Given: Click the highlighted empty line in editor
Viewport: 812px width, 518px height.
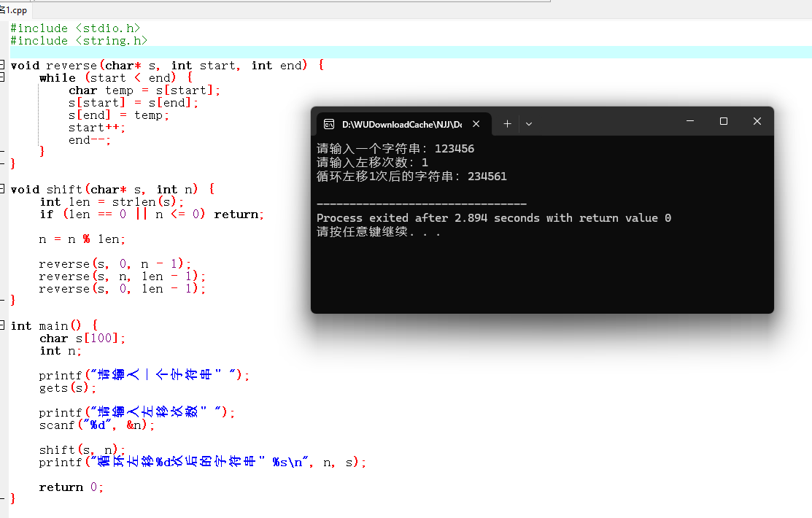Looking at the screenshot, I should pos(411,53).
